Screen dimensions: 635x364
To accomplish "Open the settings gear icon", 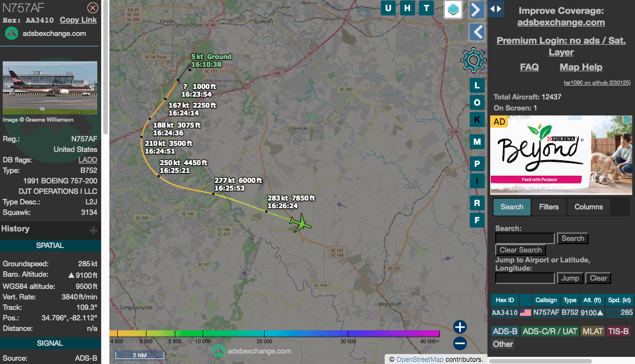I will 473,60.
